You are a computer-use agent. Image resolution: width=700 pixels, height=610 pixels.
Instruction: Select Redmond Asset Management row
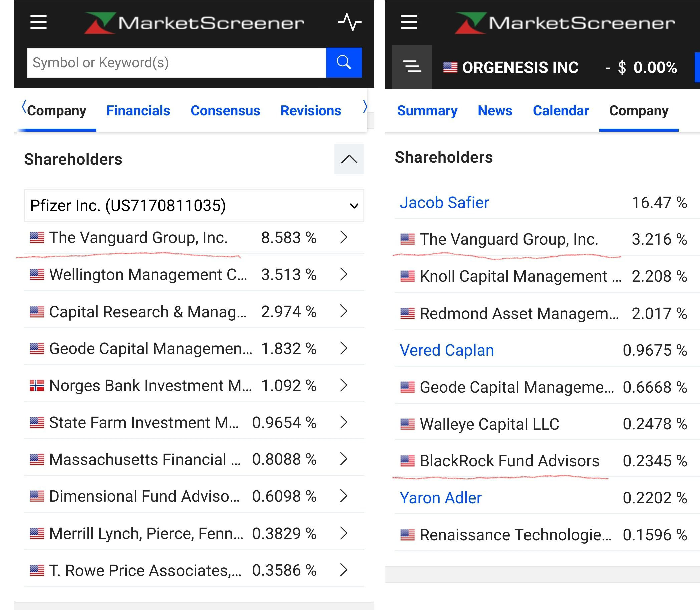(547, 313)
